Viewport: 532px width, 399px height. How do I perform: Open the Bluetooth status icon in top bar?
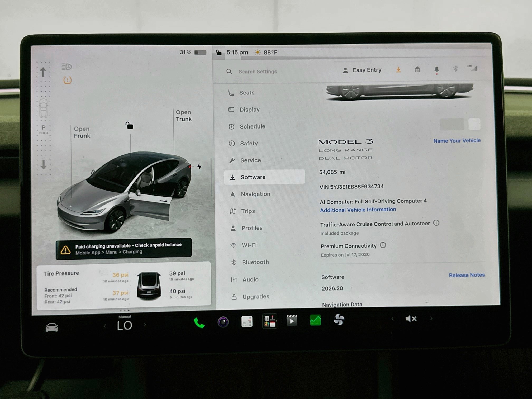455,69
